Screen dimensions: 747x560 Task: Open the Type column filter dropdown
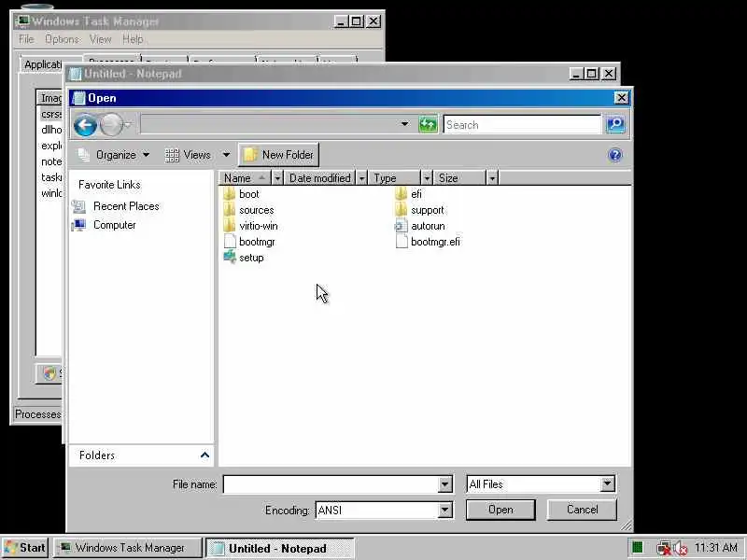click(427, 178)
